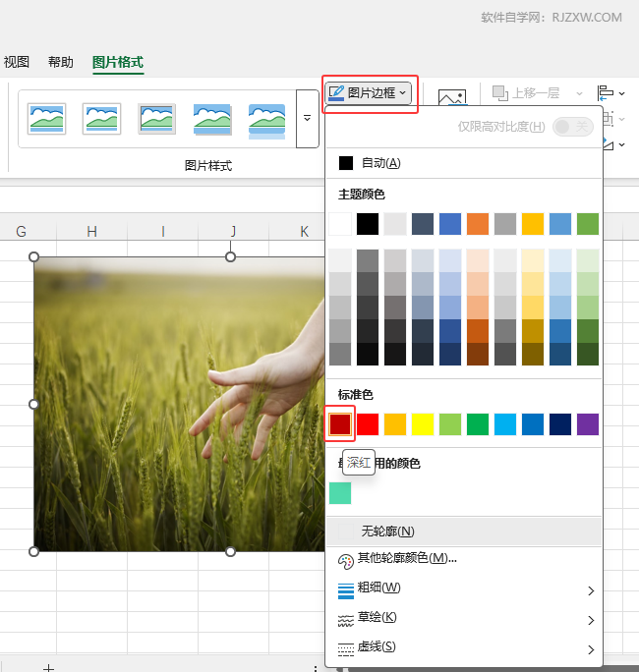Select the blue standard color swatch
Screen dimensions: 639x672
[x=533, y=424]
